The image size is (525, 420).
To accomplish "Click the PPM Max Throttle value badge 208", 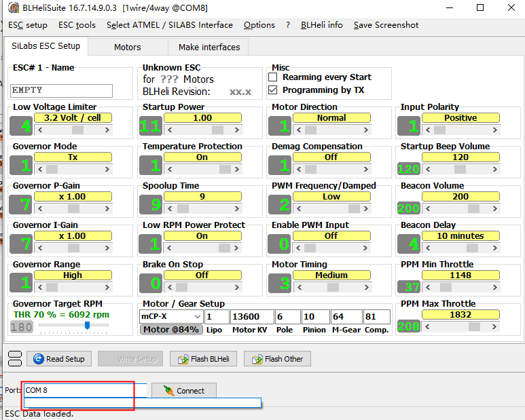I will click(408, 326).
